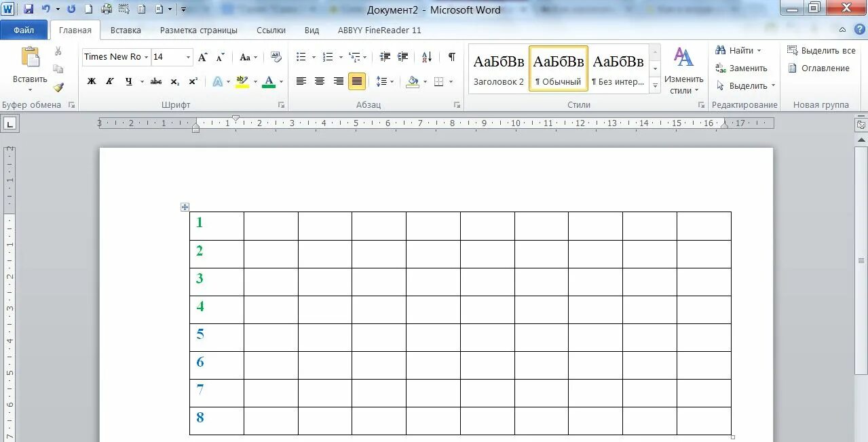
Task: Redo the last action
Action: (x=71, y=9)
